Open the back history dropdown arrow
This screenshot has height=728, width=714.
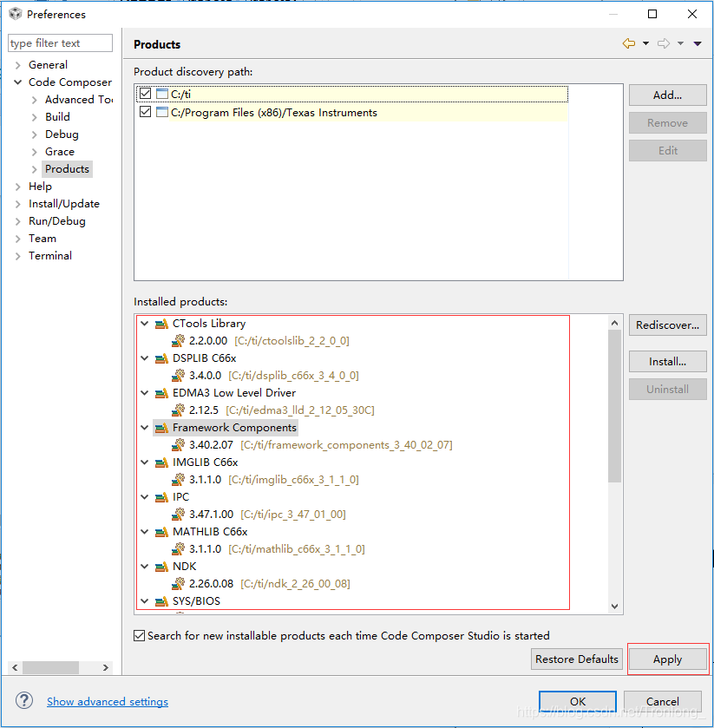[x=645, y=43]
